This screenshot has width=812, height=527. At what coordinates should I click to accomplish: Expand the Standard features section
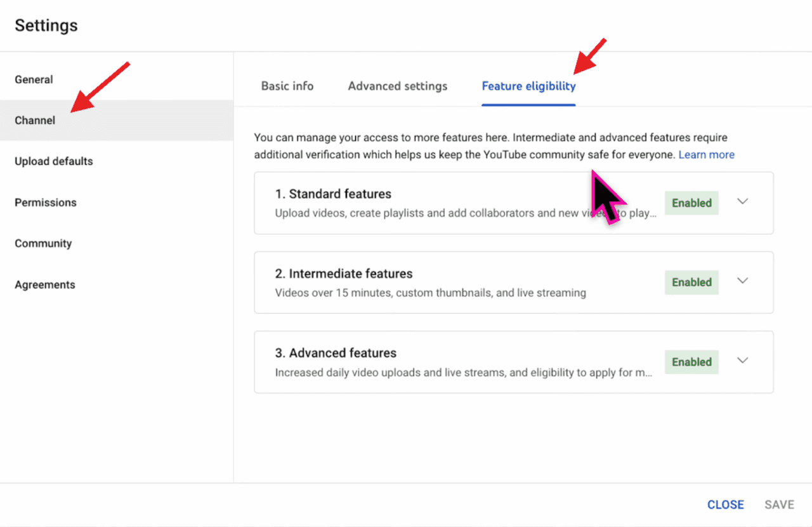[x=742, y=201]
